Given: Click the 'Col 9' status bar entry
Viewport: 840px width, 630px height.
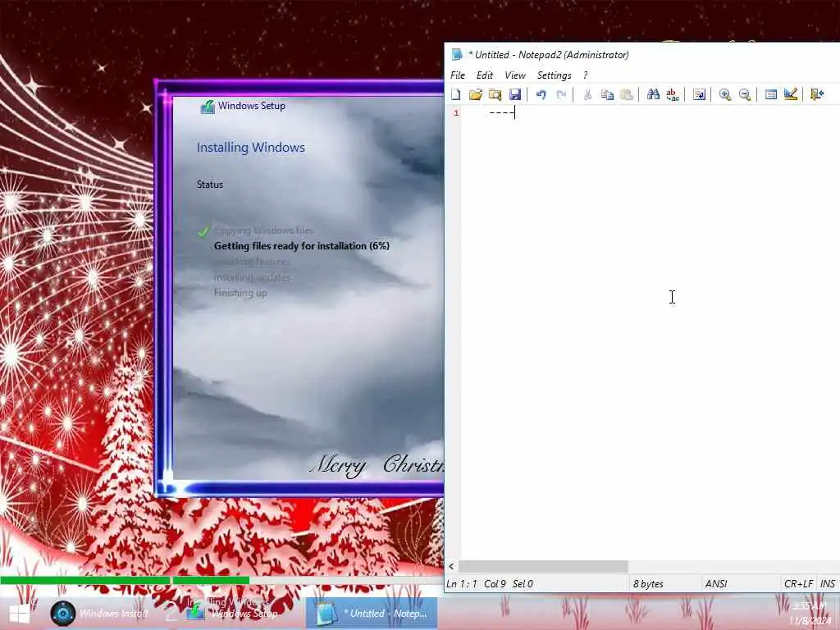Looking at the screenshot, I should [495, 584].
